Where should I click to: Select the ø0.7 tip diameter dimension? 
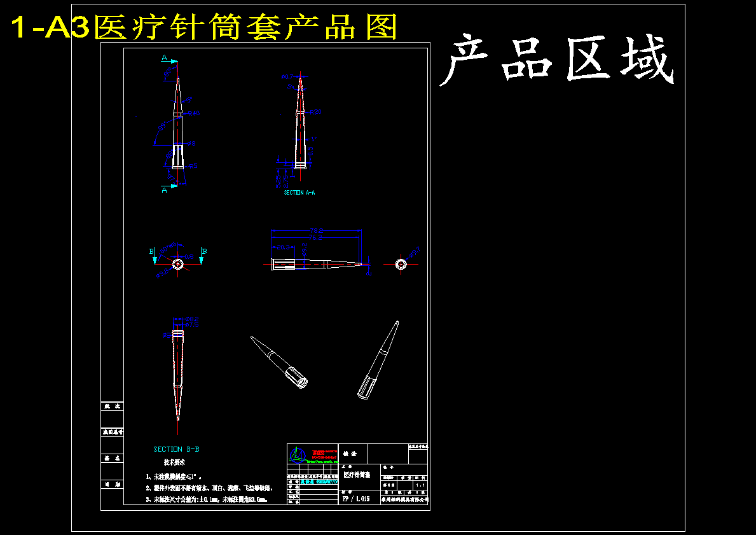point(287,76)
